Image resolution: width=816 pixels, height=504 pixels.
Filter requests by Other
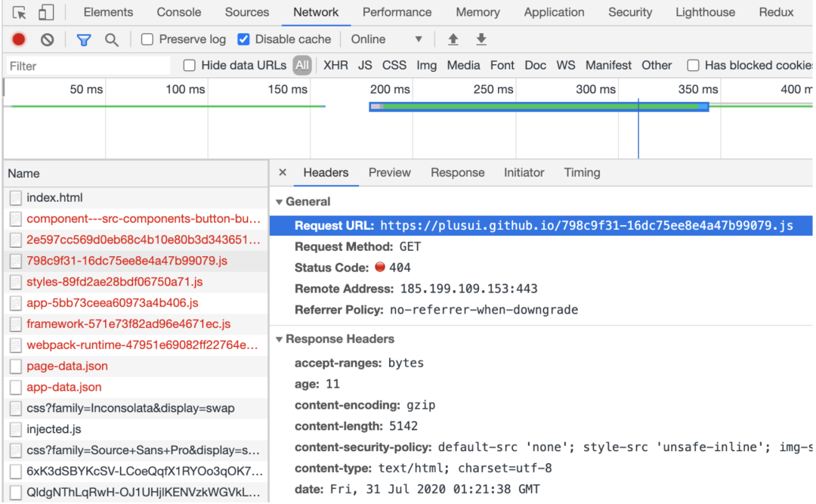click(657, 66)
